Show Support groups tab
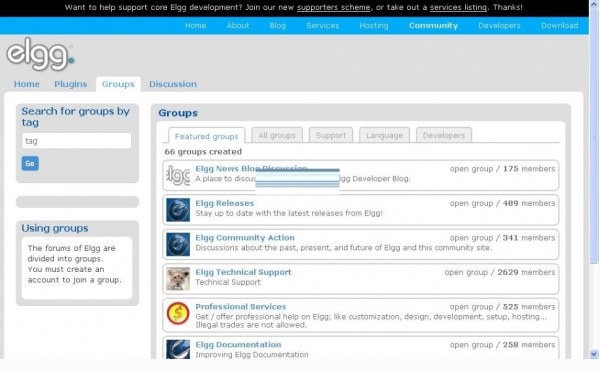Screen dimensions: 600x372 coord(331,135)
